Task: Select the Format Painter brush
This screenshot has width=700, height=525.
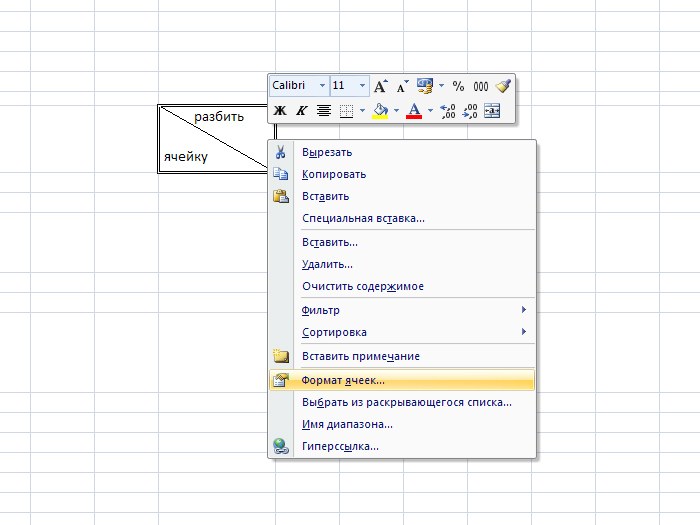Action: [503, 86]
